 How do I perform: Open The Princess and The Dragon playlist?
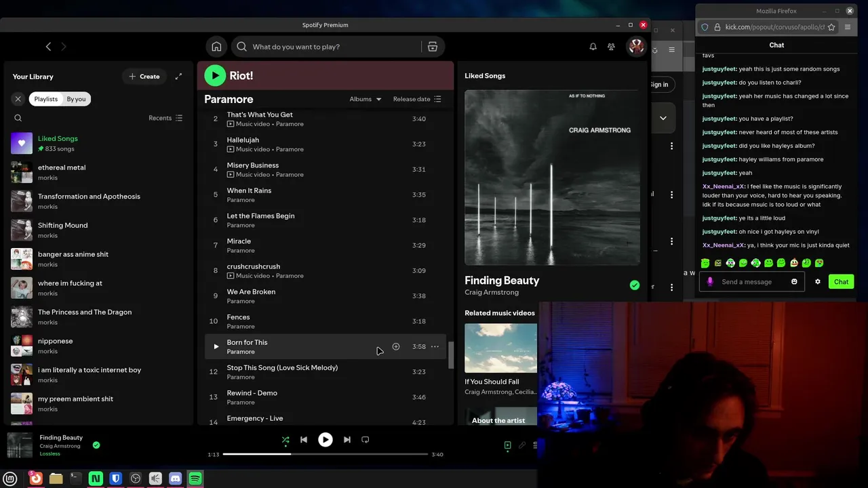[x=99, y=317]
